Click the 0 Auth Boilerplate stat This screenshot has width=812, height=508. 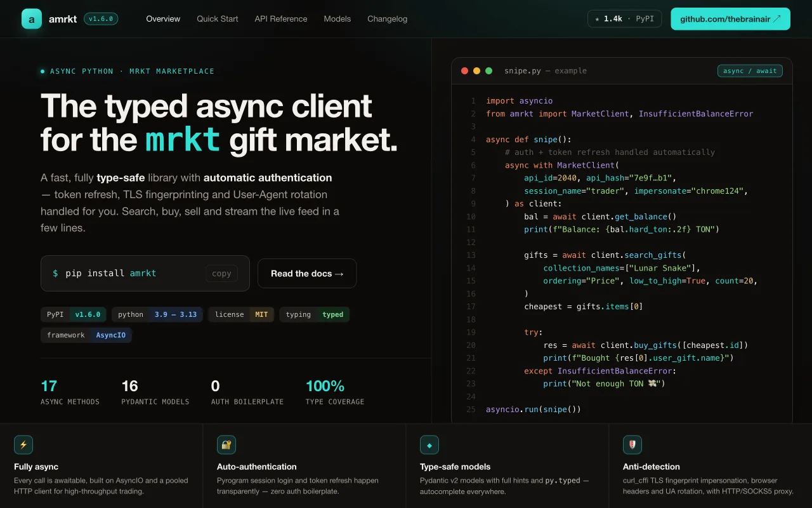pos(247,392)
